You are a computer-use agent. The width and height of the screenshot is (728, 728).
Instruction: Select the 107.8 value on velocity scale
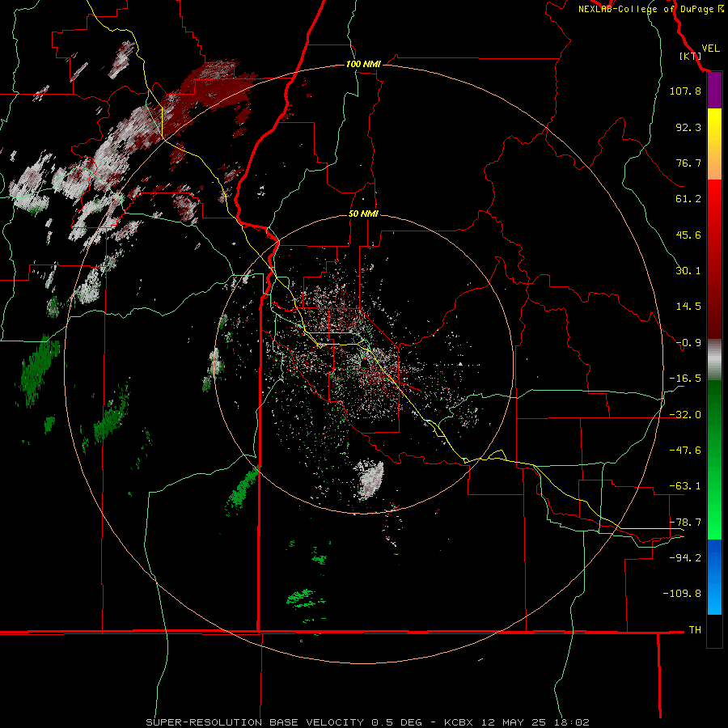[x=685, y=91]
